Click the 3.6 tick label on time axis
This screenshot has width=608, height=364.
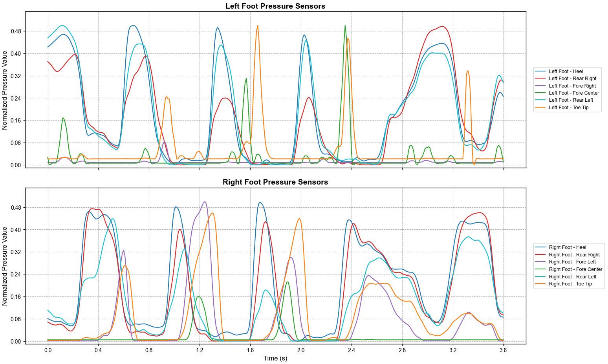pyautogui.click(x=503, y=349)
